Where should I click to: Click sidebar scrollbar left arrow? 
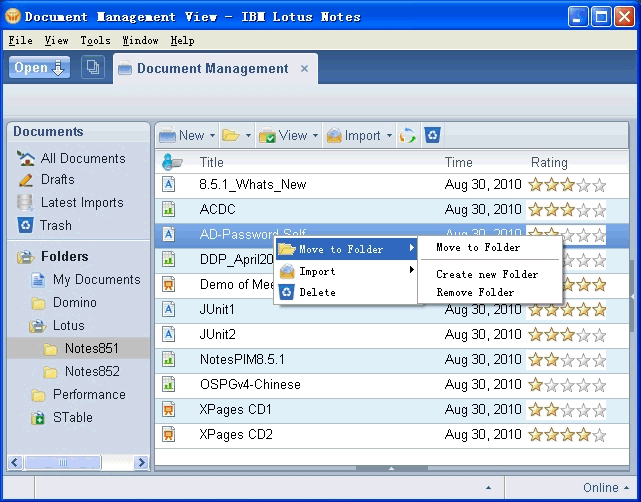click(x=16, y=462)
